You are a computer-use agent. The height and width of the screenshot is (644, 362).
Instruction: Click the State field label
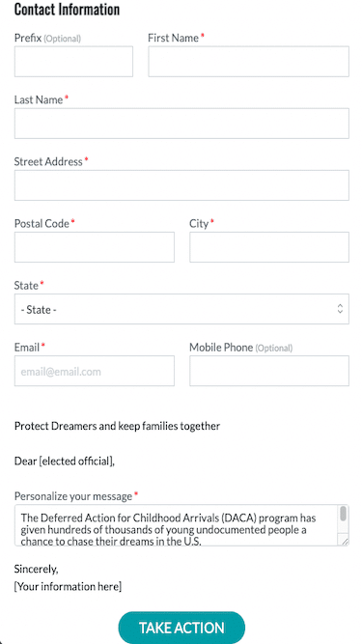tap(26, 286)
